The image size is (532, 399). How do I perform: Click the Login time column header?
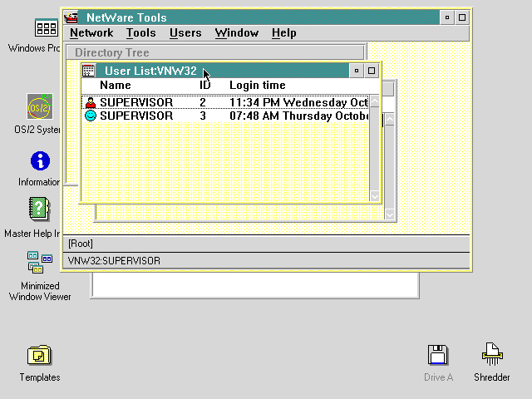(x=258, y=85)
